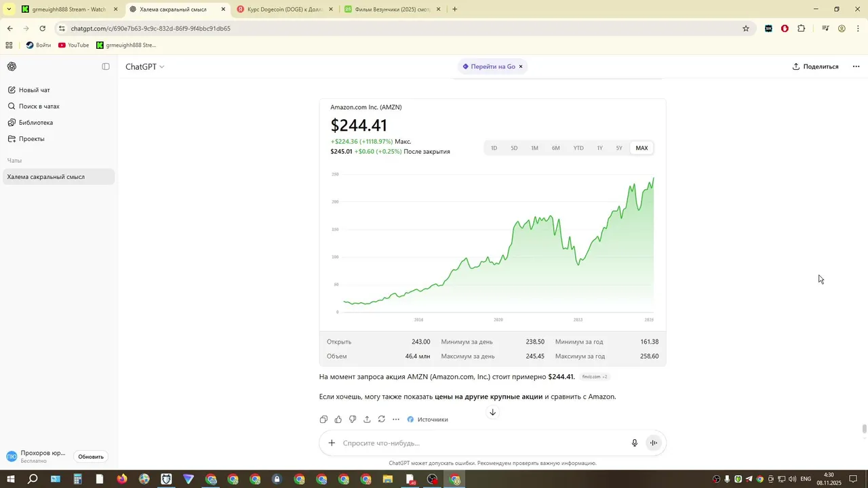This screenshot has width=868, height=488.
Task: Select the YTD chart range
Action: click(x=578, y=148)
